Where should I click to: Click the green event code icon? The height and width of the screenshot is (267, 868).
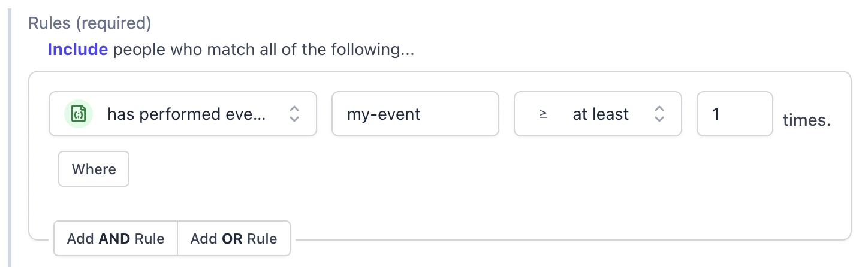pyautogui.click(x=79, y=114)
